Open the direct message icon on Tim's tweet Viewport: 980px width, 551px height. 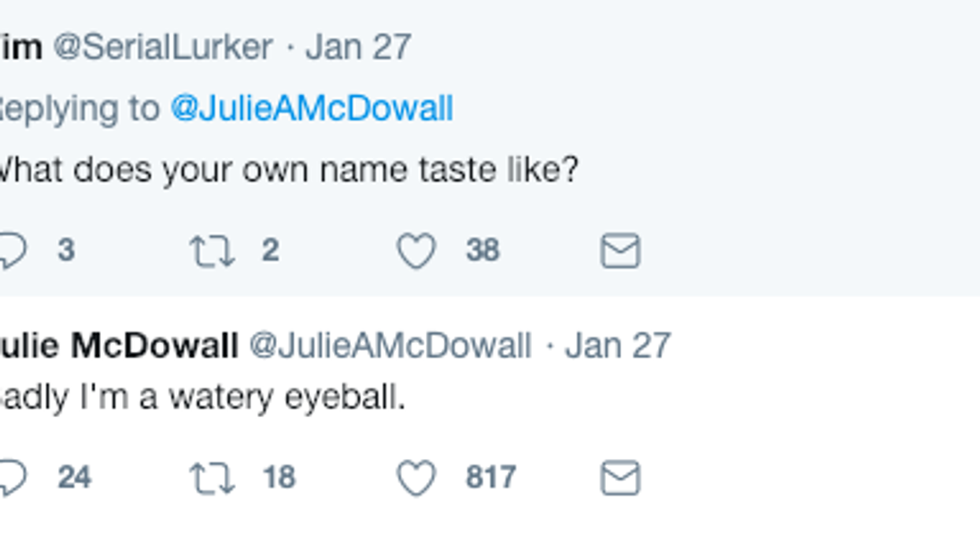(x=622, y=251)
